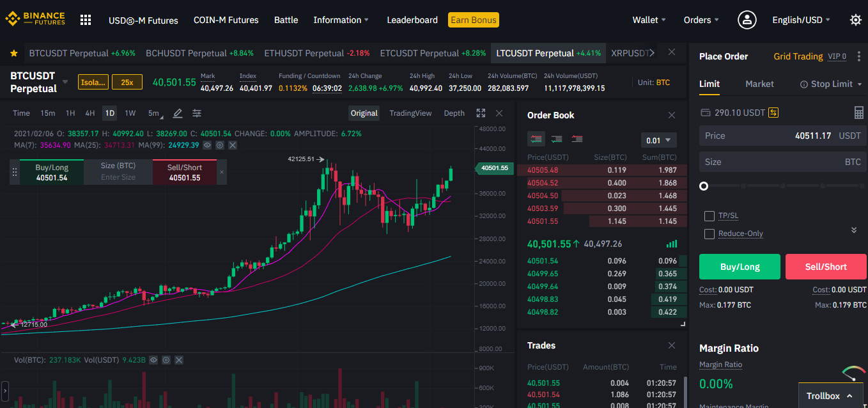
Task: Open the order calculator icon
Action: point(858,113)
